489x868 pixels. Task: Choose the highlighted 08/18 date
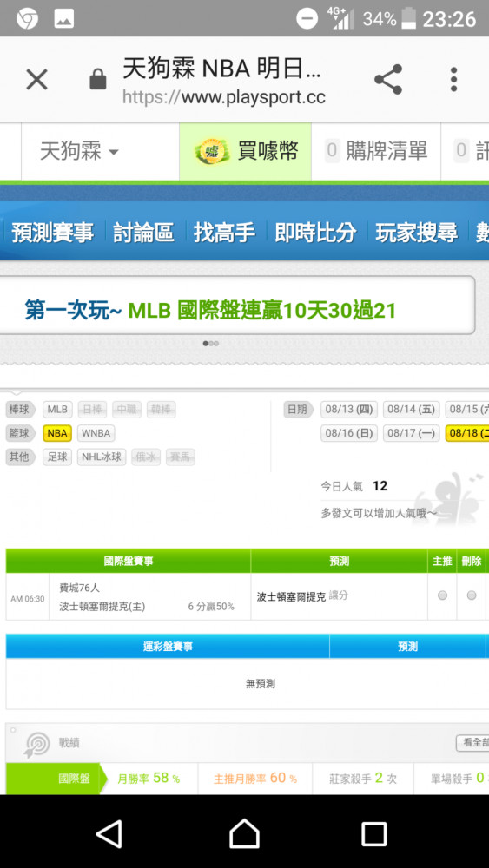[x=467, y=433]
